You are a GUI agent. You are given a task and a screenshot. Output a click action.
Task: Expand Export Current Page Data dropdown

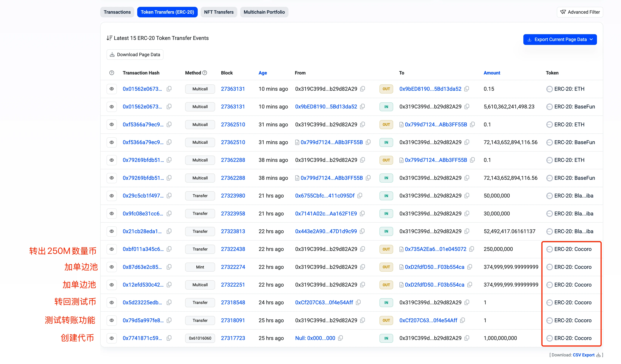[x=560, y=39]
